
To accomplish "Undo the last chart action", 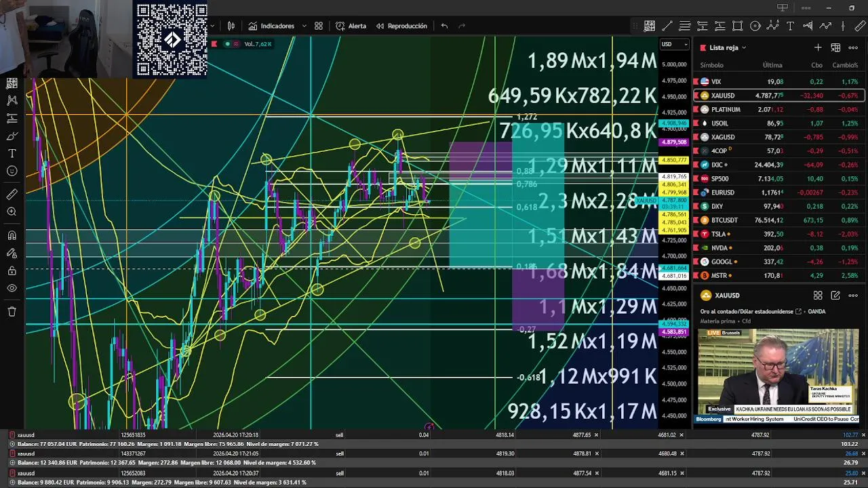I will point(444,26).
